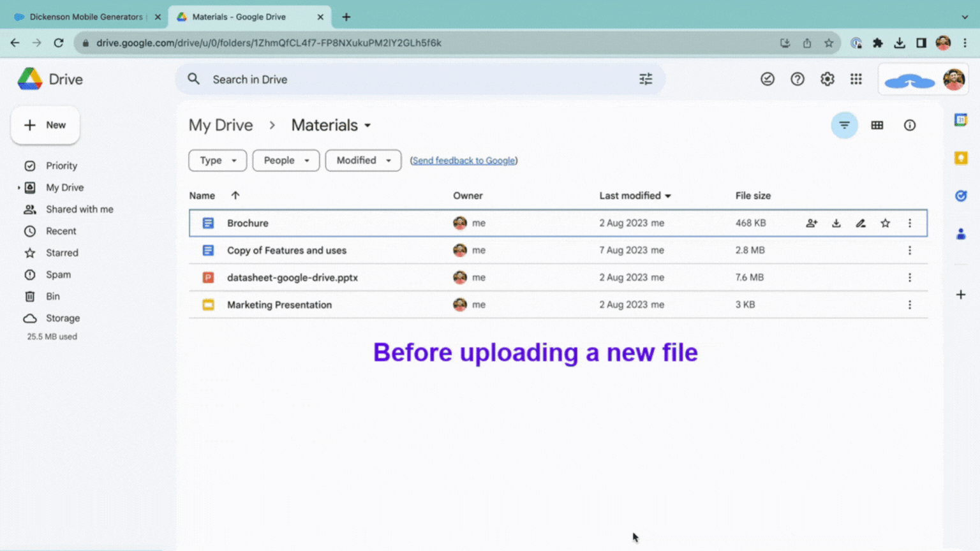Switch file list to grid layout
Viewport: 980px width, 551px height.
[877, 125]
